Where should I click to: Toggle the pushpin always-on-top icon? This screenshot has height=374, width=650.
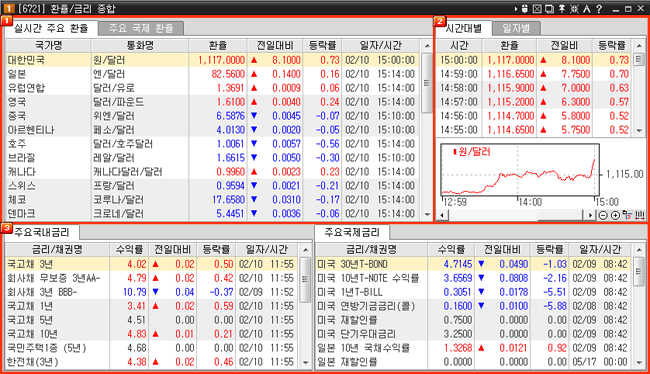point(562,8)
